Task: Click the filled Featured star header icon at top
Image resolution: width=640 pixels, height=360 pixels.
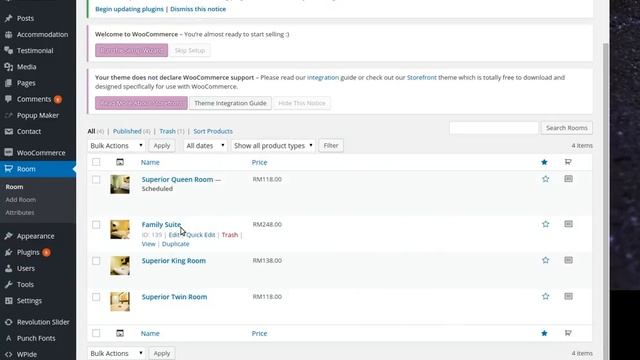Action: [544, 162]
